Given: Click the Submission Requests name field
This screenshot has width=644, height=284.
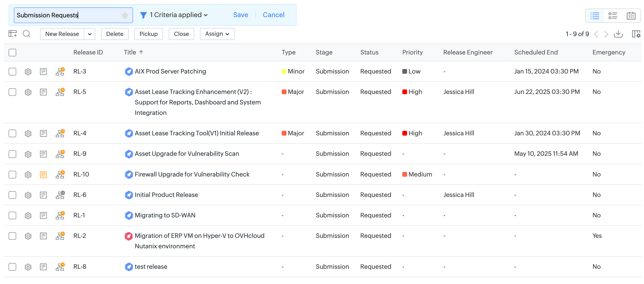Looking at the screenshot, I should 67,15.
